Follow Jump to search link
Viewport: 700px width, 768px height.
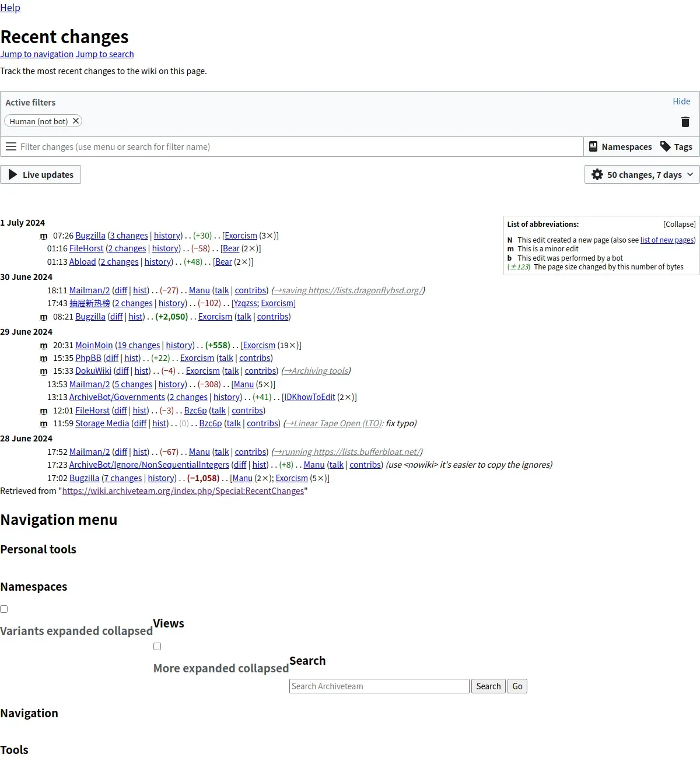105,54
